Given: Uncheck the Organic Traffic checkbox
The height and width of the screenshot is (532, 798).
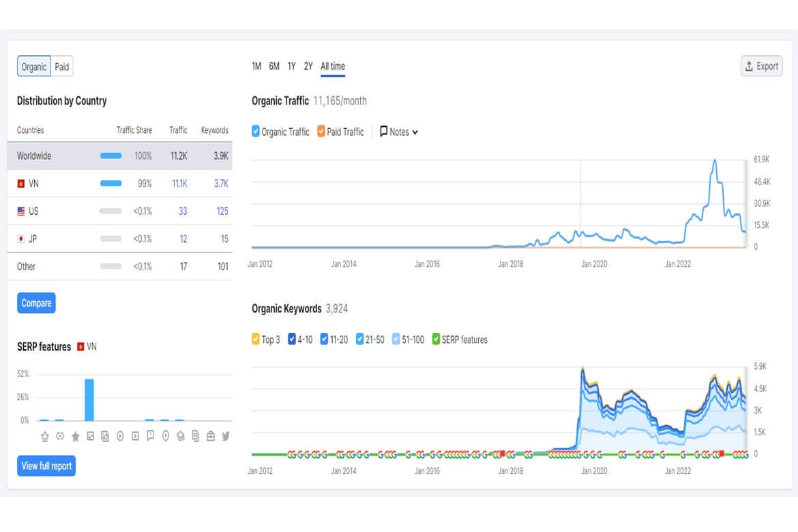Looking at the screenshot, I should 256,132.
